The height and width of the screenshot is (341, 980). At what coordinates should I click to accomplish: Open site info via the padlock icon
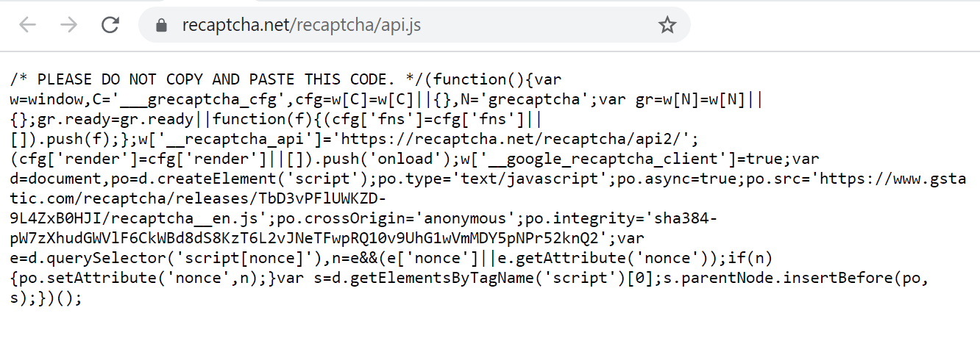[x=162, y=25]
